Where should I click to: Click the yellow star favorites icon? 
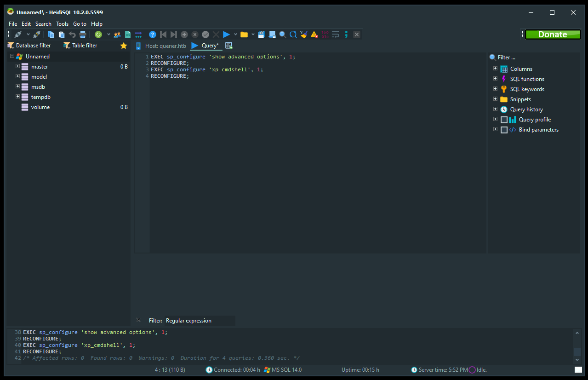click(x=124, y=46)
